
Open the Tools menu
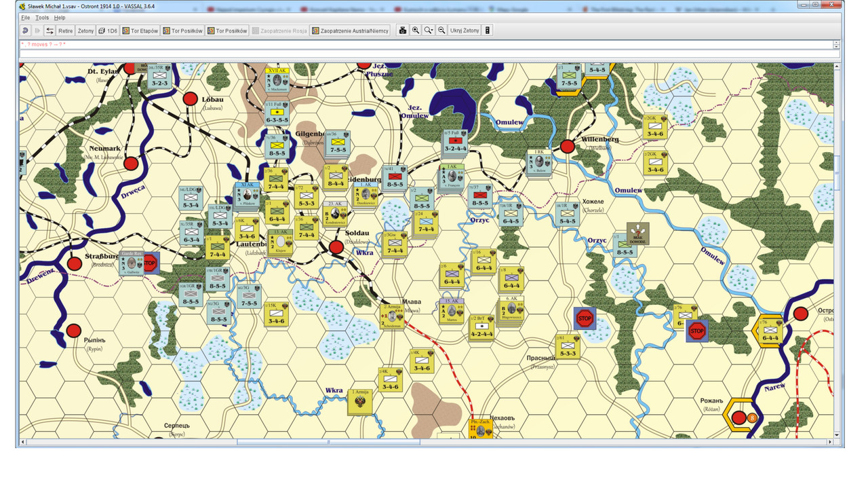coord(41,18)
